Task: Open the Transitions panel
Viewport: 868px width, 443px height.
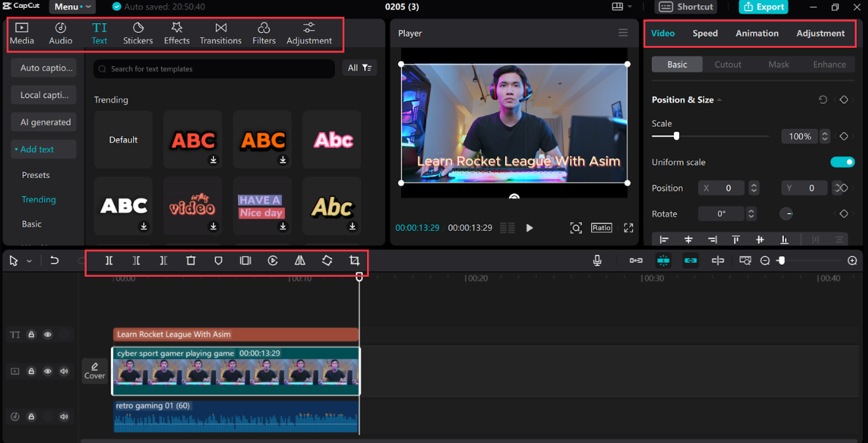Action: point(221,34)
